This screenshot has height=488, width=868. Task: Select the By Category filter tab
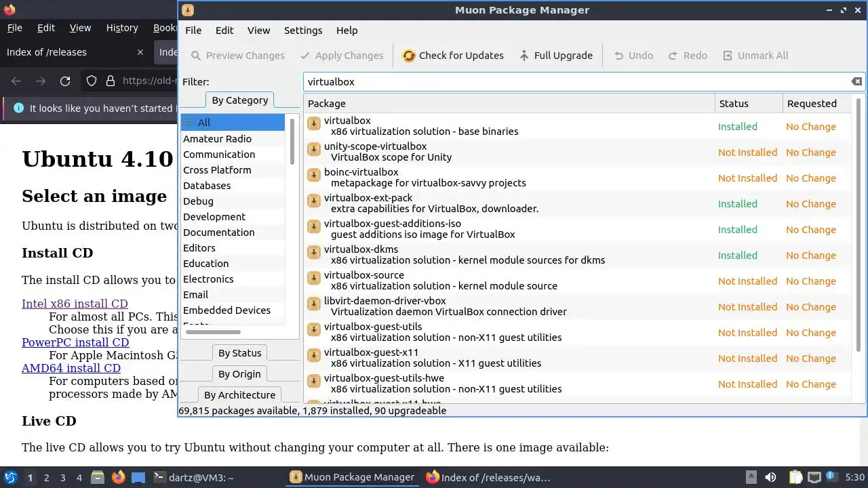(239, 100)
